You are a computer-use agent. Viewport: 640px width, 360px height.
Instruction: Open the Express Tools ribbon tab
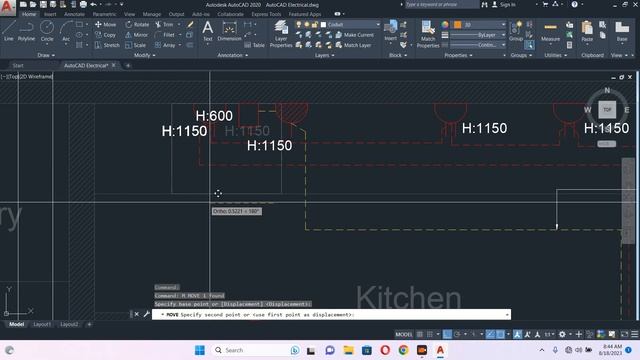click(x=266, y=14)
